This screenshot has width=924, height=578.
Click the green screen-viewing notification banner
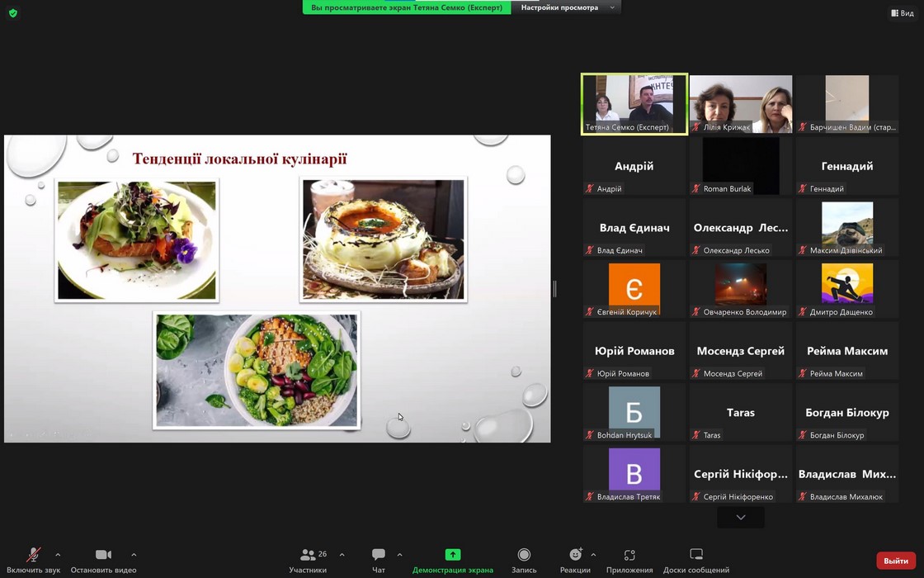coord(407,7)
